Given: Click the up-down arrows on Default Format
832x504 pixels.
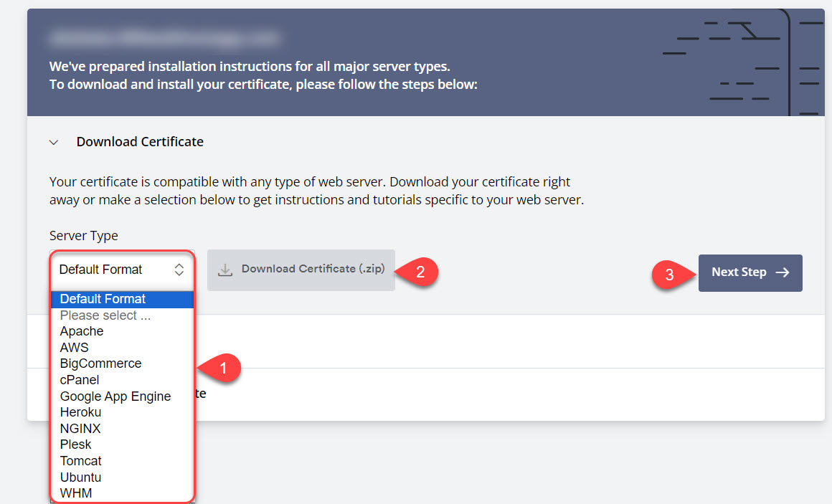Looking at the screenshot, I should coord(179,270).
